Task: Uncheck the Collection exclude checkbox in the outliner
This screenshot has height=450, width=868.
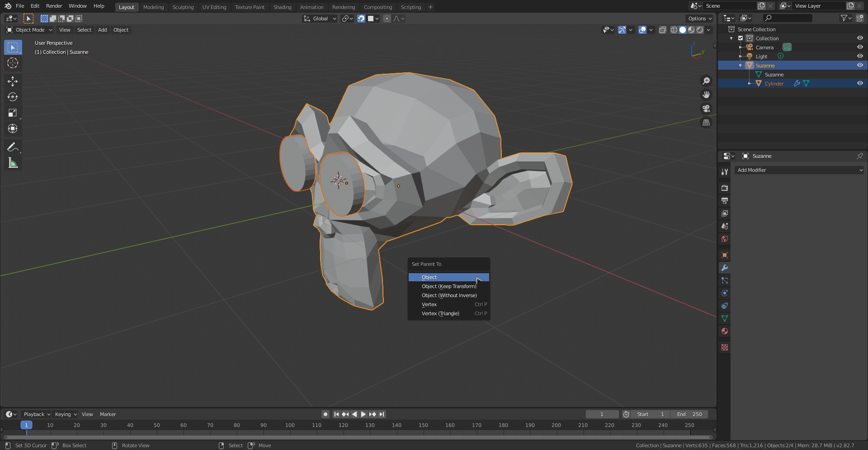Action: click(x=741, y=38)
